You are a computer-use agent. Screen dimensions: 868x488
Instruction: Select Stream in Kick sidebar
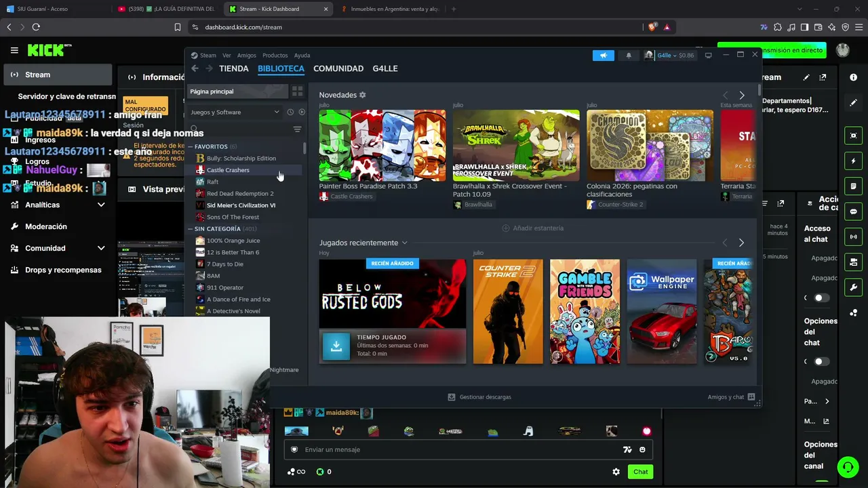point(58,75)
